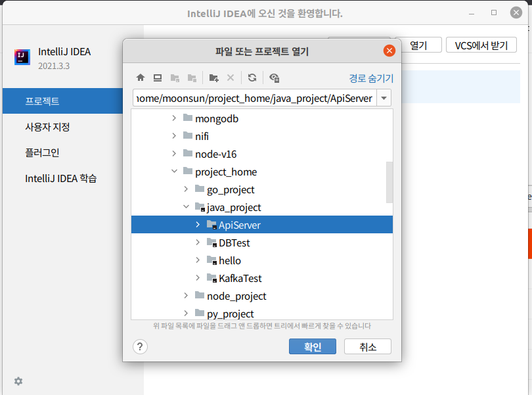Image resolution: width=532 pixels, height=395 pixels.
Task: Expand the go_project folder
Action: pyautogui.click(x=186, y=189)
